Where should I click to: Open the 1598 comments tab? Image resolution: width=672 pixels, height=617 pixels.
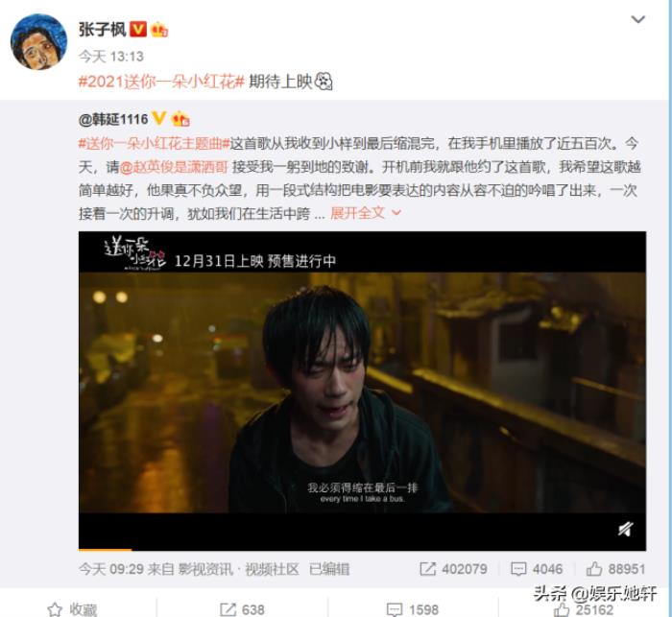(412, 609)
